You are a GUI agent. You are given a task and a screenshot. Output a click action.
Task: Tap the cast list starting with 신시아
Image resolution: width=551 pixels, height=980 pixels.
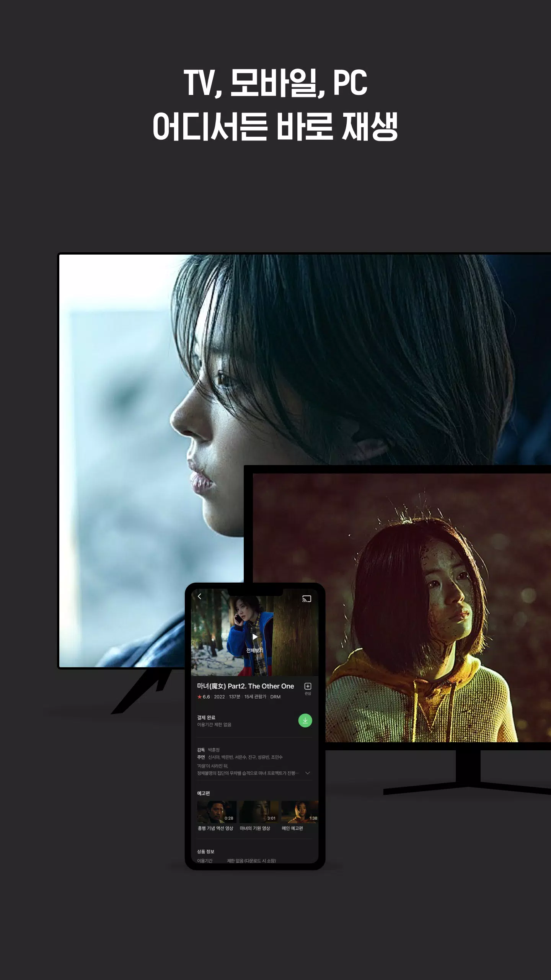pos(245,757)
